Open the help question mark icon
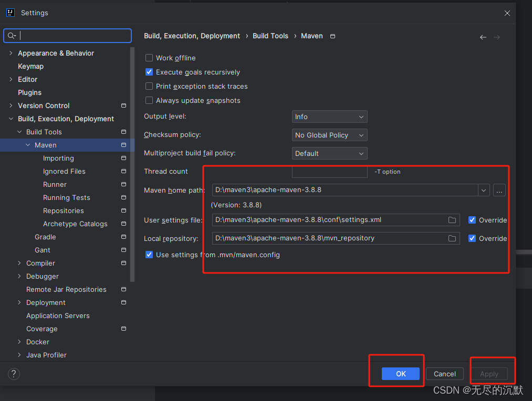 (14, 374)
